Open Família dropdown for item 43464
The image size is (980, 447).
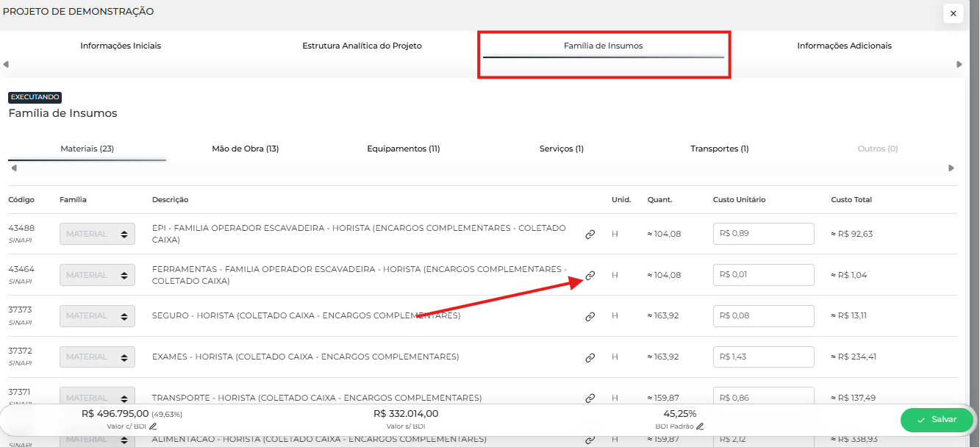click(x=97, y=275)
